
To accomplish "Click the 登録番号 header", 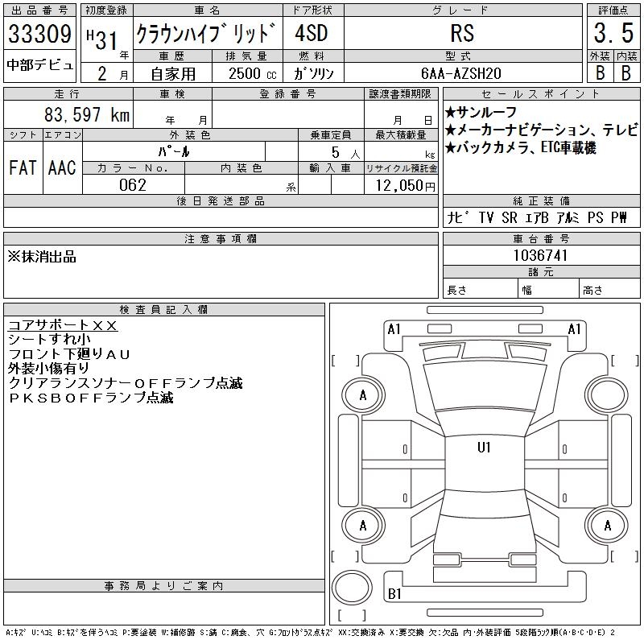I will click(x=288, y=94).
